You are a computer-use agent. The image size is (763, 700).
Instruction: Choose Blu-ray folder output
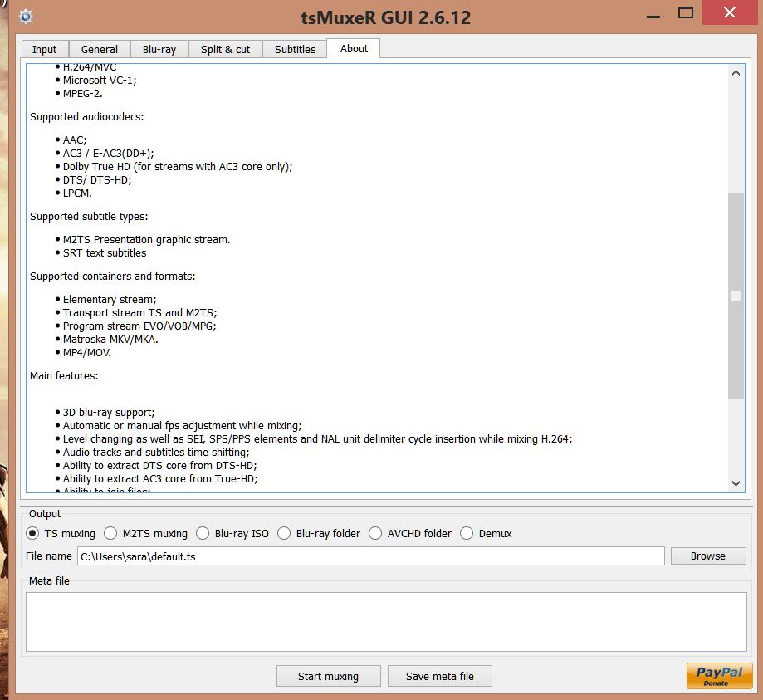click(319, 534)
